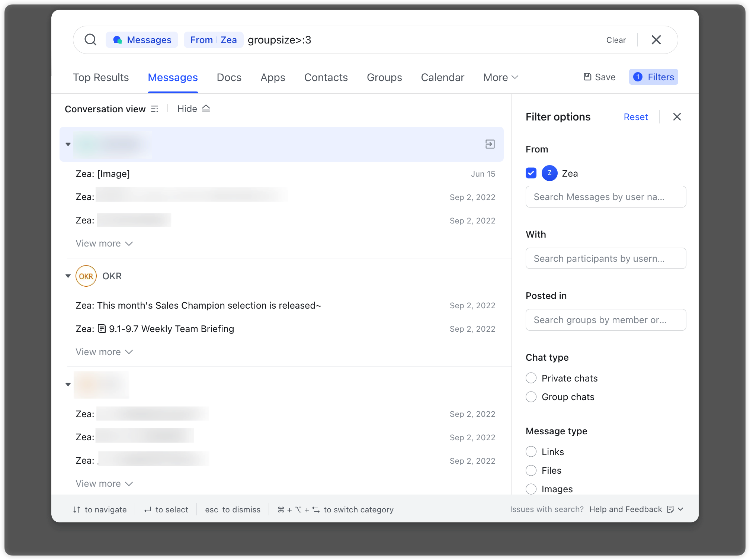
Task: Click the Posted in search input field
Action: 605,320
